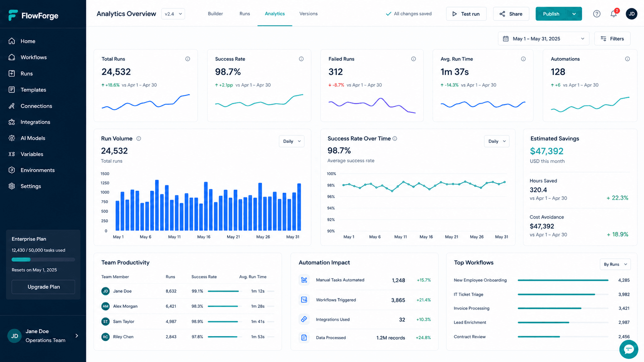Open the Run Volume Daily dropdown
Viewport: 644px width, 362px height.
click(x=292, y=141)
